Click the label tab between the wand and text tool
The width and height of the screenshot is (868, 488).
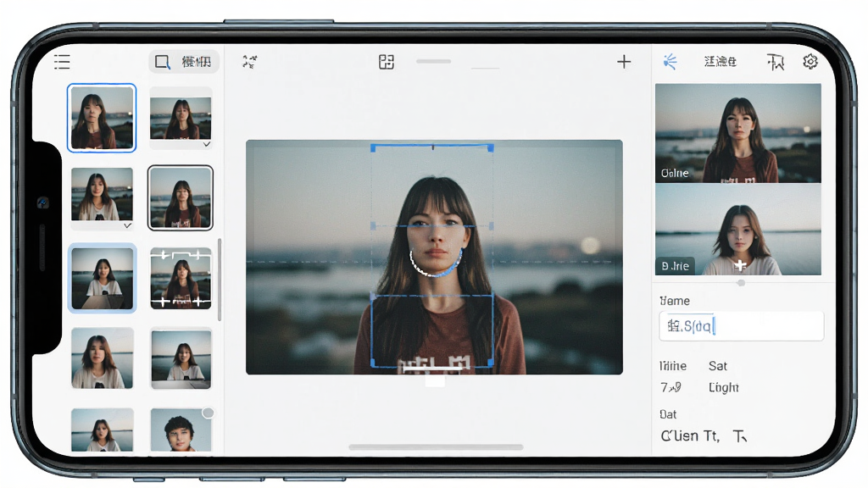click(721, 61)
